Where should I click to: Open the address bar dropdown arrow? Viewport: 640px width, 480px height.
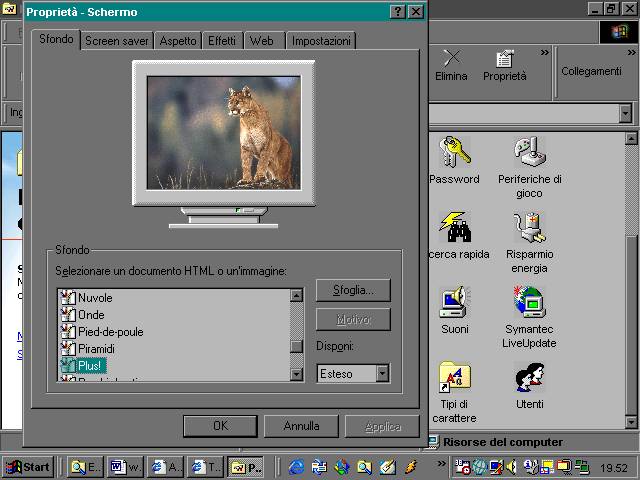click(625, 113)
